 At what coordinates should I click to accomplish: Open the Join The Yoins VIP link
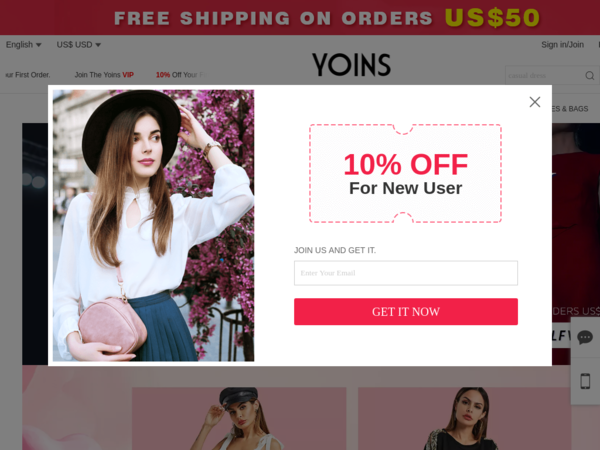(x=104, y=75)
